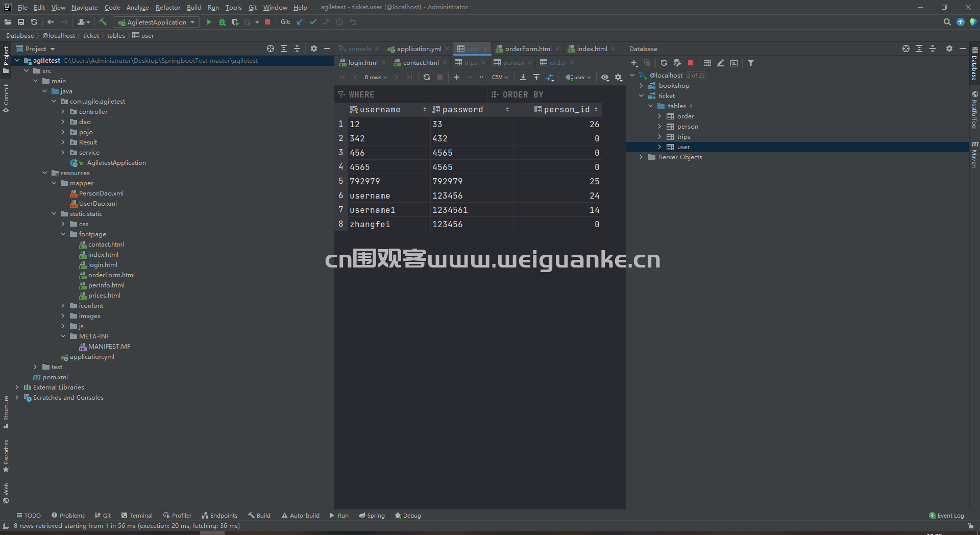980x535 pixels.
Task: Stop the running application with red square
Action: (x=267, y=22)
